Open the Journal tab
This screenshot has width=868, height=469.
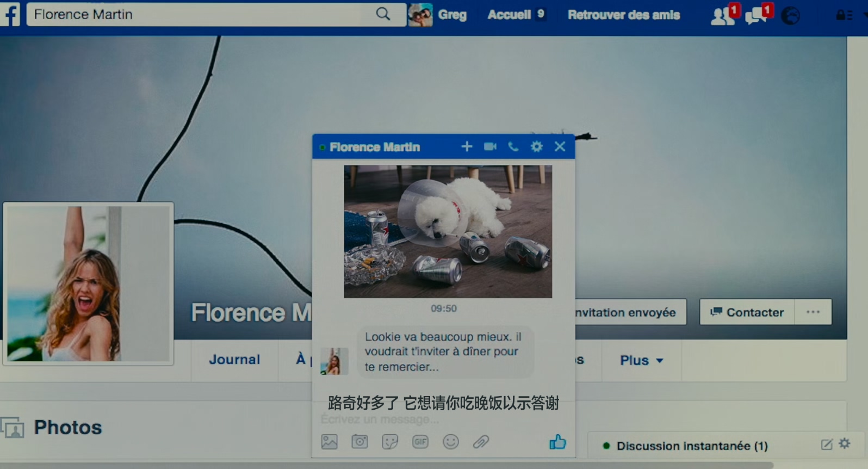pos(234,360)
